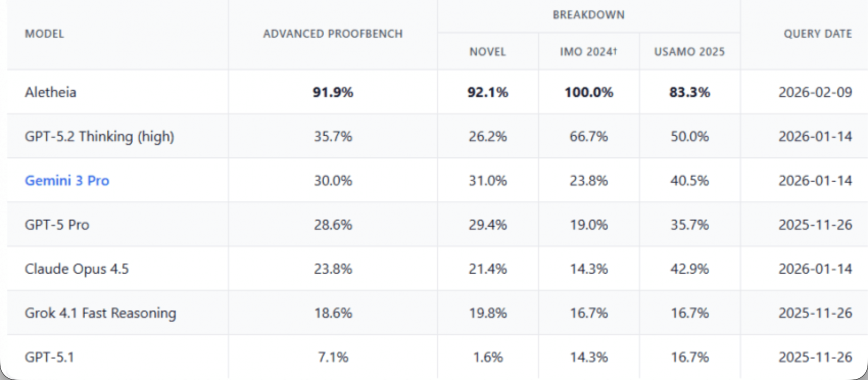
Task: Select the Claude Opus 4.5 model name
Action: [x=77, y=269]
